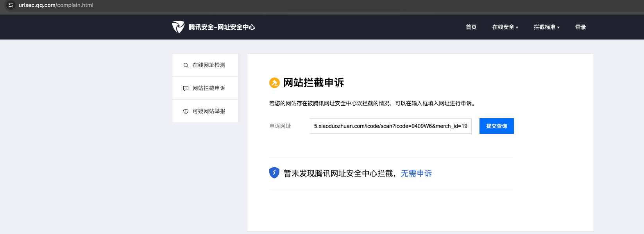Click the 无需申诉 link
Screen dimensions: 644x234
417,173
